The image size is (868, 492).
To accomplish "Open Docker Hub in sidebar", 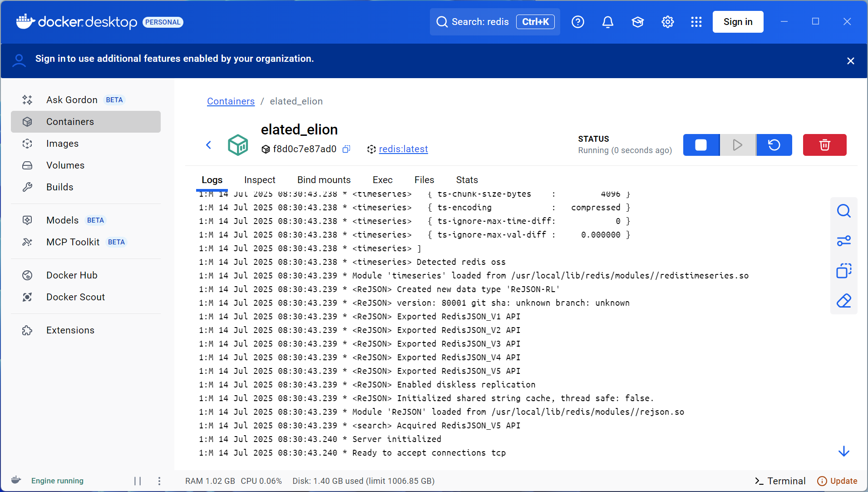I will (86, 275).
